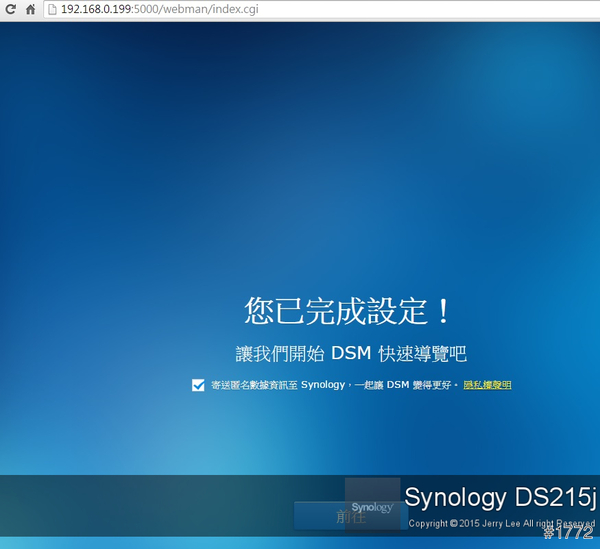Viewport: 600px width, 549px height.
Task: Click the browser reload icon
Action: (10, 9)
